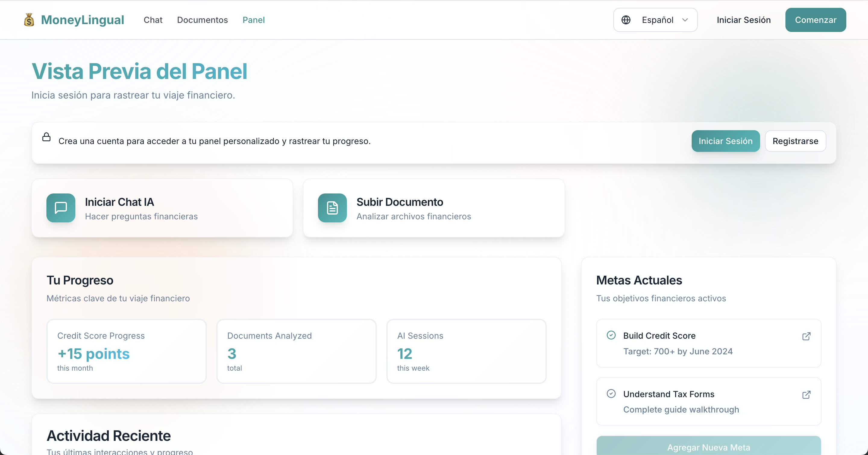This screenshot has height=455, width=868.
Task: Open Build Credit Score external link icon
Action: click(806, 336)
